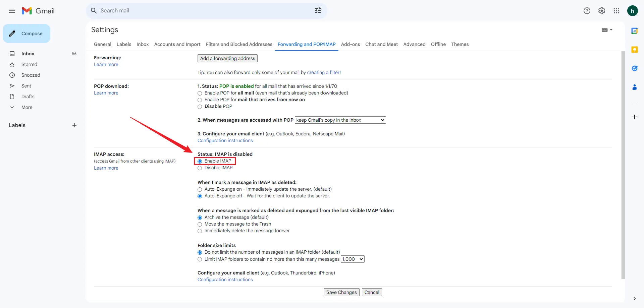Screen dimensions: 644x308
Task: Click the Save Changes button
Action: tap(341, 292)
